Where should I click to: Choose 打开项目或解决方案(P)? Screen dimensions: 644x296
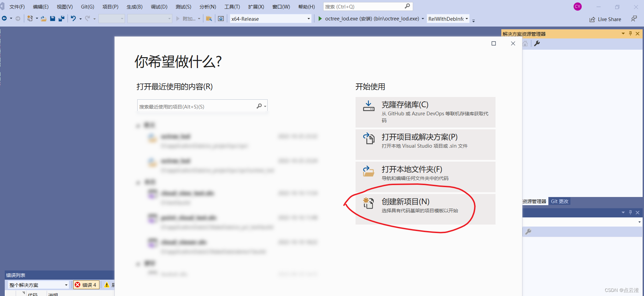425,145
